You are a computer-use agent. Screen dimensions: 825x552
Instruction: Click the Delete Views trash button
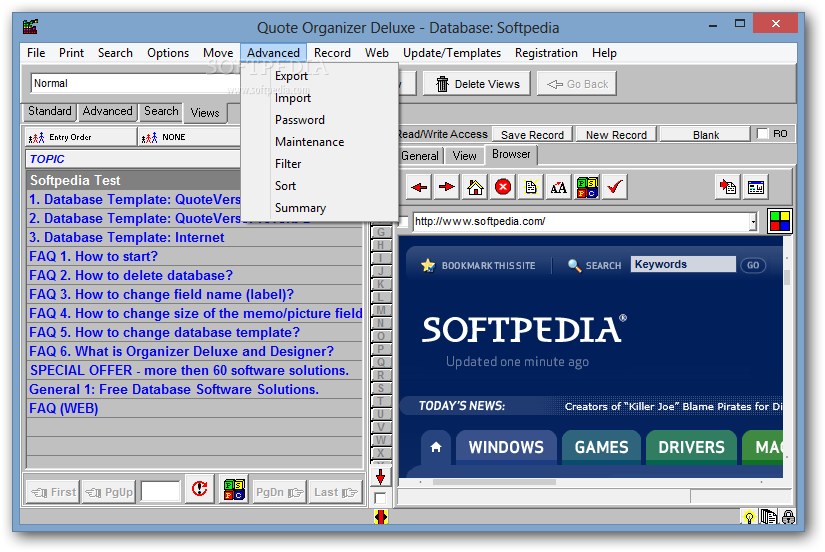[x=477, y=84]
